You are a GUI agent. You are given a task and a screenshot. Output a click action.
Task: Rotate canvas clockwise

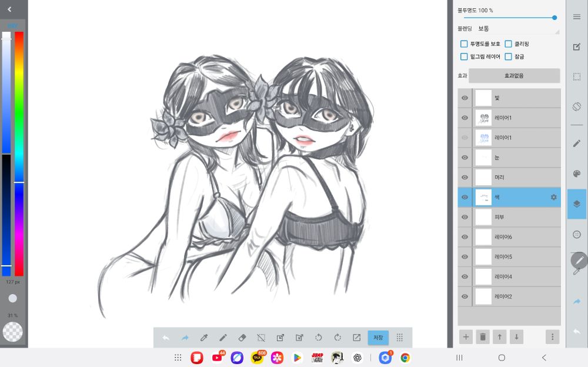coord(338,338)
